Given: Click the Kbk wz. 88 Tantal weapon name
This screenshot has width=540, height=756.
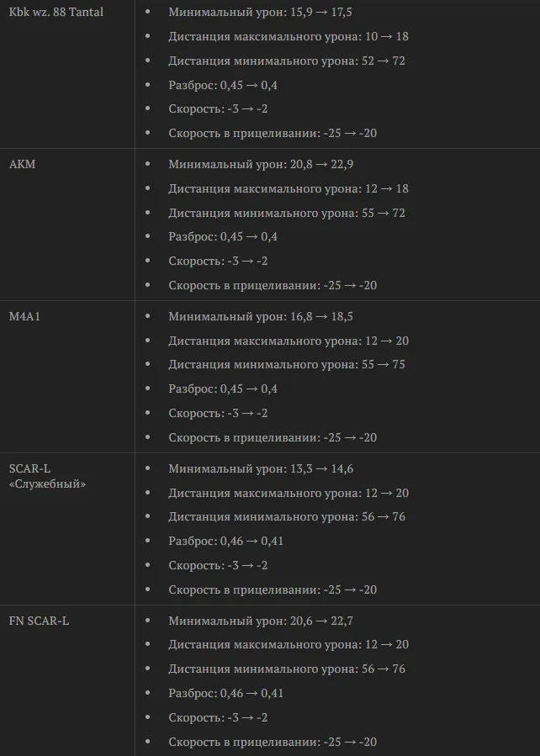Looking at the screenshot, I should click(x=56, y=12).
